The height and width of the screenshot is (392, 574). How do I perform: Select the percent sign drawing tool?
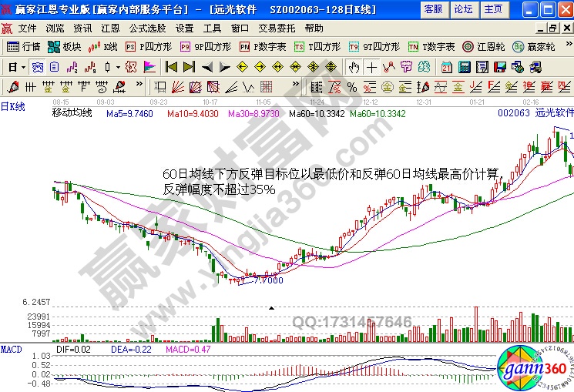pyautogui.click(x=352, y=85)
